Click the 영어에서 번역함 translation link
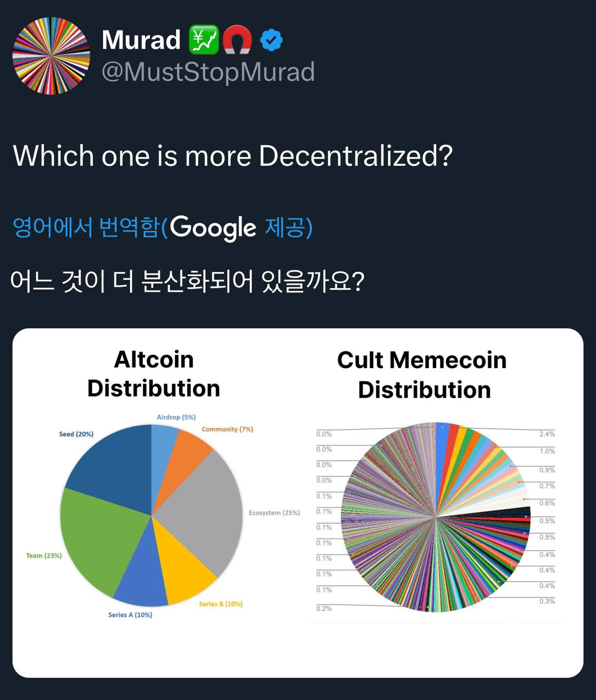596x700 pixels. (86, 227)
